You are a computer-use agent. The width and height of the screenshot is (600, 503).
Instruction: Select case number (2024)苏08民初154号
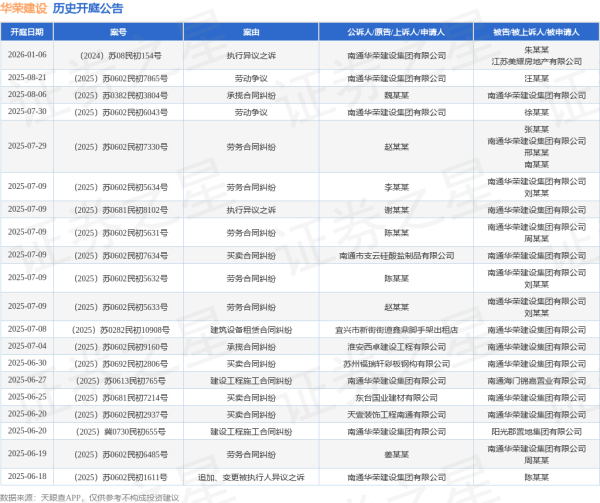(121, 56)
